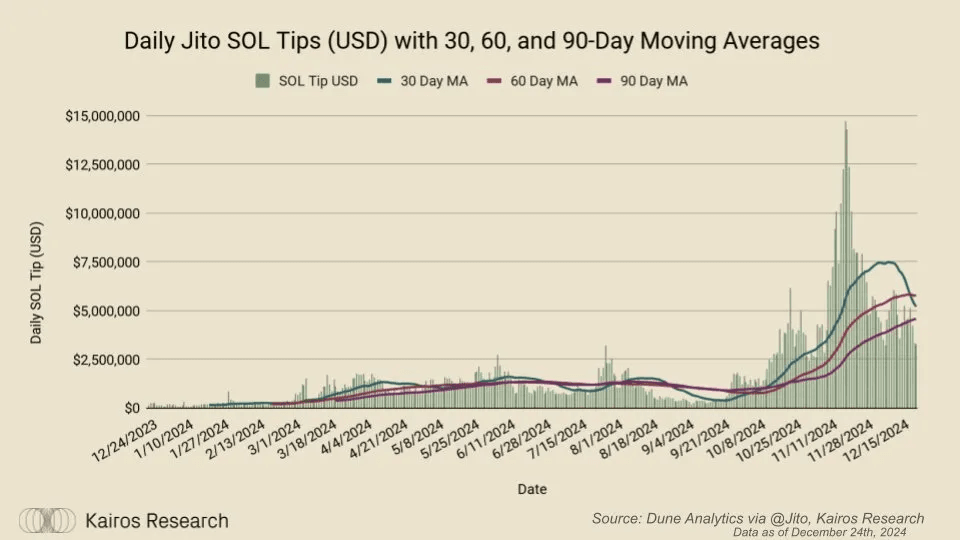Click the 'Date' x-axis title
Image resolution: width=960 pixels, height=540 pixels.
[532, 489]
